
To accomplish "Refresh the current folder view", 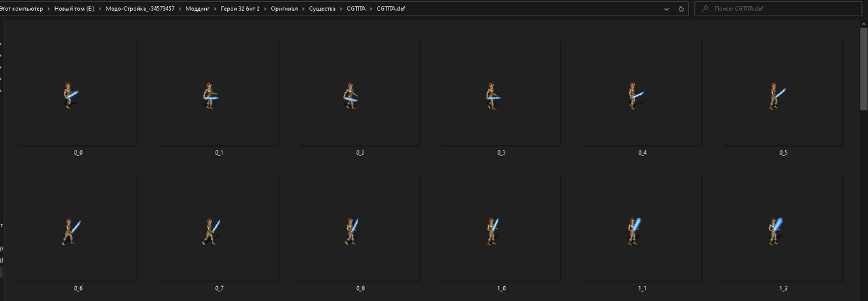I will pyautogui.click(x=682, y=9).
